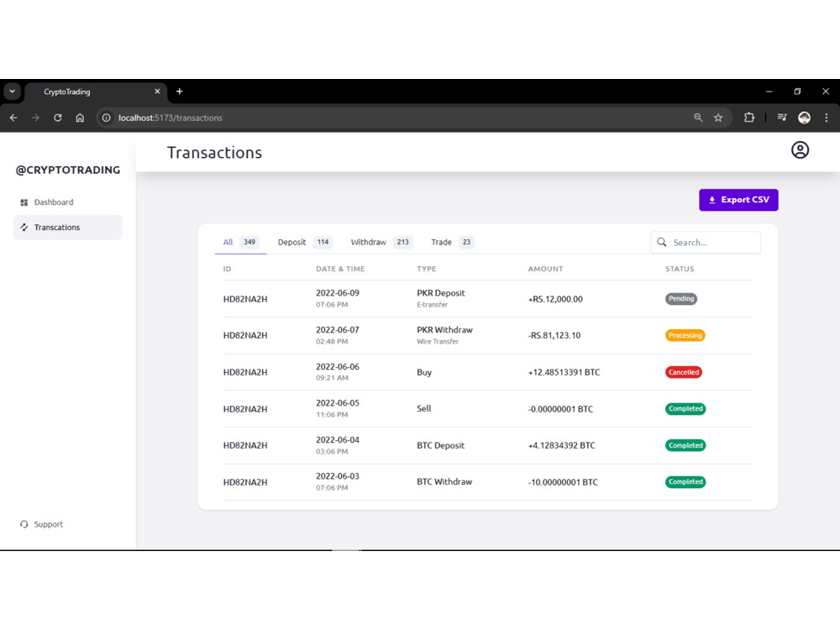Click the date 2022-06-03
The image size is (840, 630).
[x=338, y=476]
